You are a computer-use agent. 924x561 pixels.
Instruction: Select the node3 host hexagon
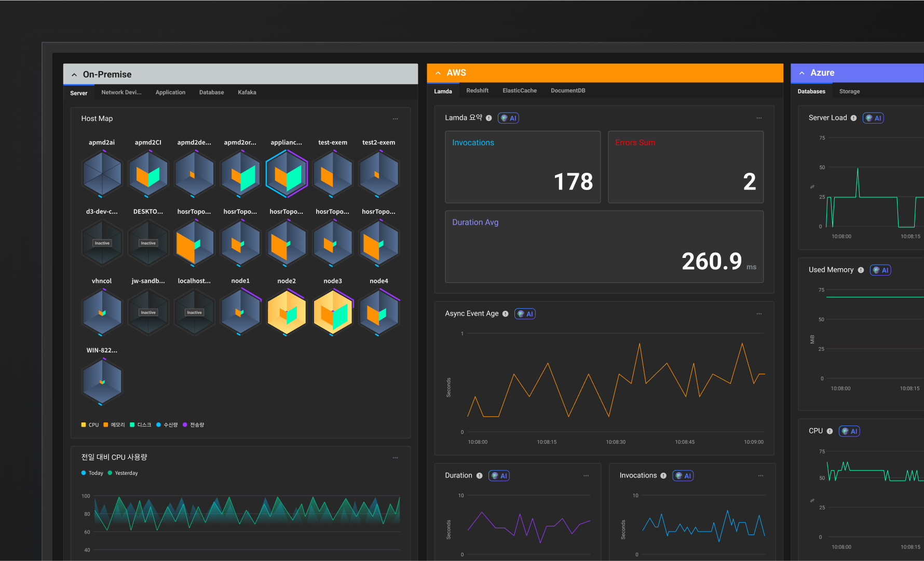pyautogui.click(x=333, y=313)
